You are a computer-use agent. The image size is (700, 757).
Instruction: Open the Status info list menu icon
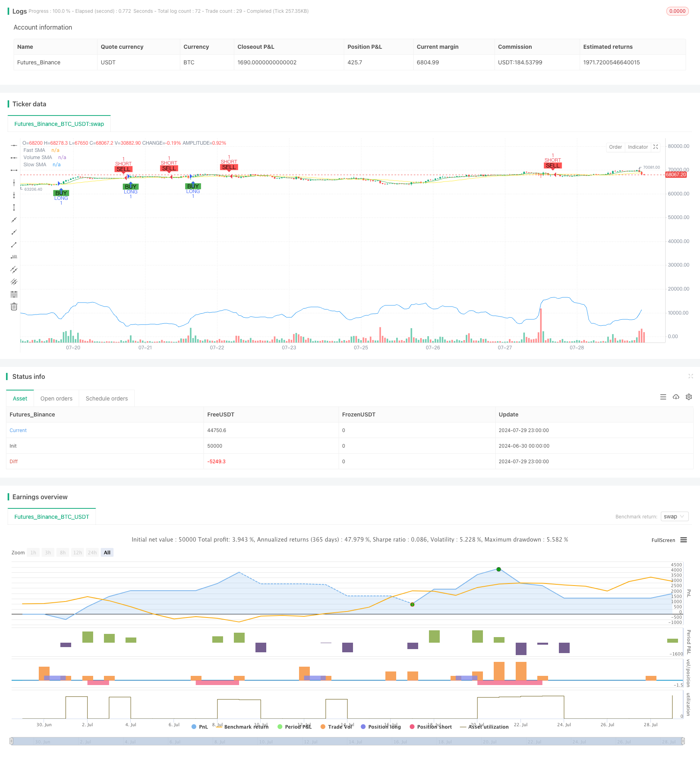[x=663, y=397]
